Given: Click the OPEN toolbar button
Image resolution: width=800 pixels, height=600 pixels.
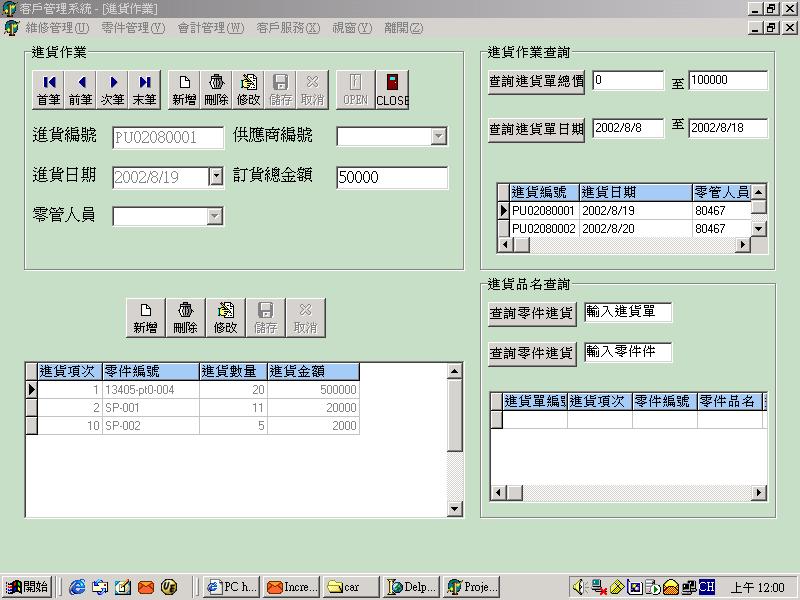Looking at the screenshot, I should click(x=355, y=90).
